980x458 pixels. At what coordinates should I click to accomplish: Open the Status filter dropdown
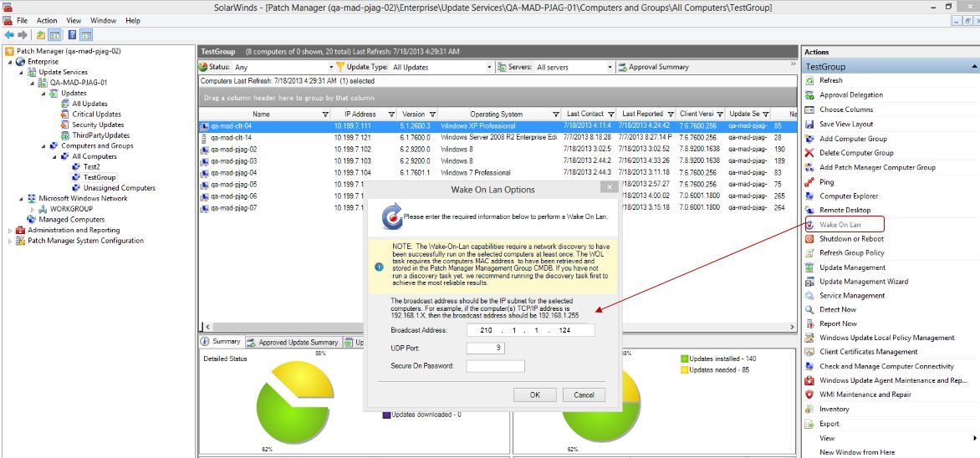[331, 67]
